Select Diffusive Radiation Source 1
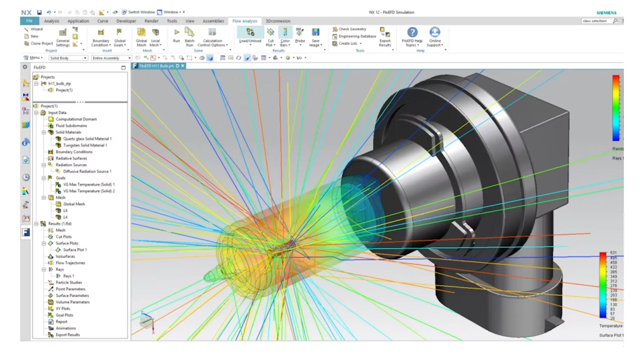The width and height of the screenshot is (644, 356). tap(87, 172)
